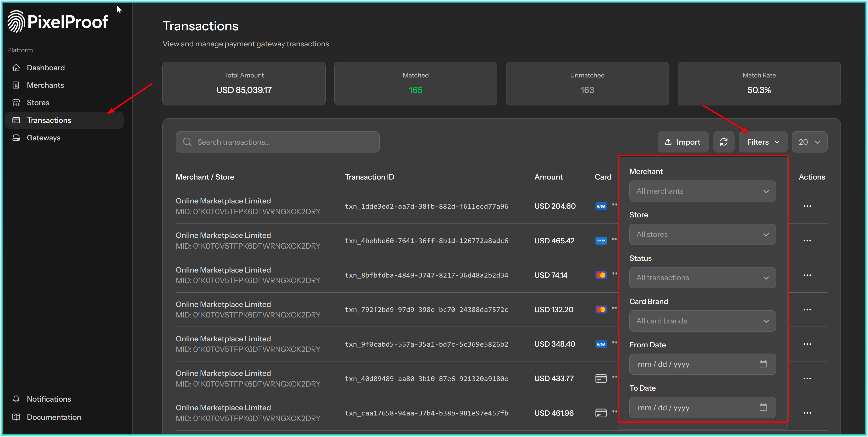Open the All transactions status dropdown

coord(702,278)
